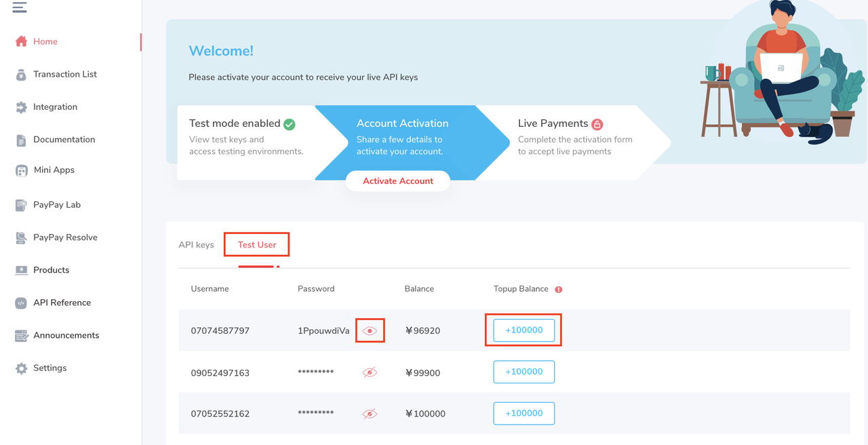
Task: Reveal password for user 09052497163
Action: click(x=370, y=372)
